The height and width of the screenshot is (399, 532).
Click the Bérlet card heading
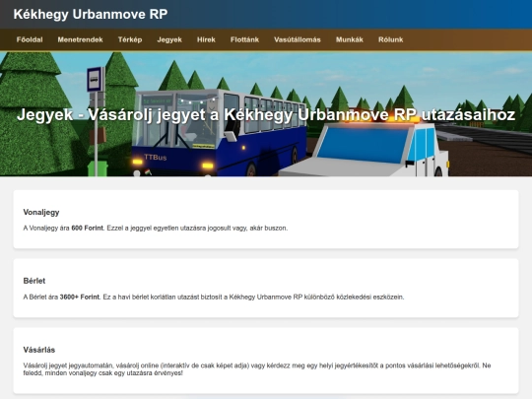click(34, 281)
